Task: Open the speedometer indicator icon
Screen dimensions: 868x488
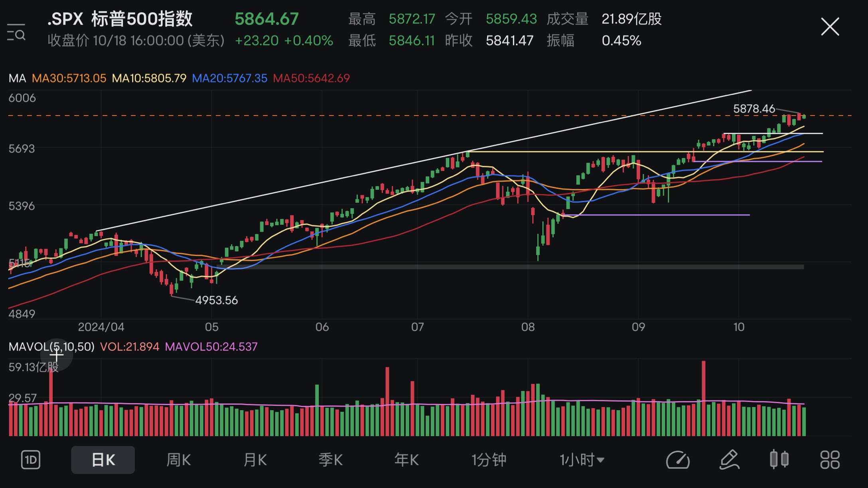Action: tap(678, 460)
